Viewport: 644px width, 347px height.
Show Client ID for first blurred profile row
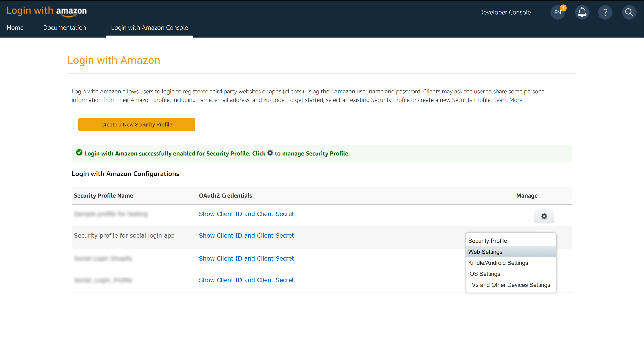pos(246,214)
